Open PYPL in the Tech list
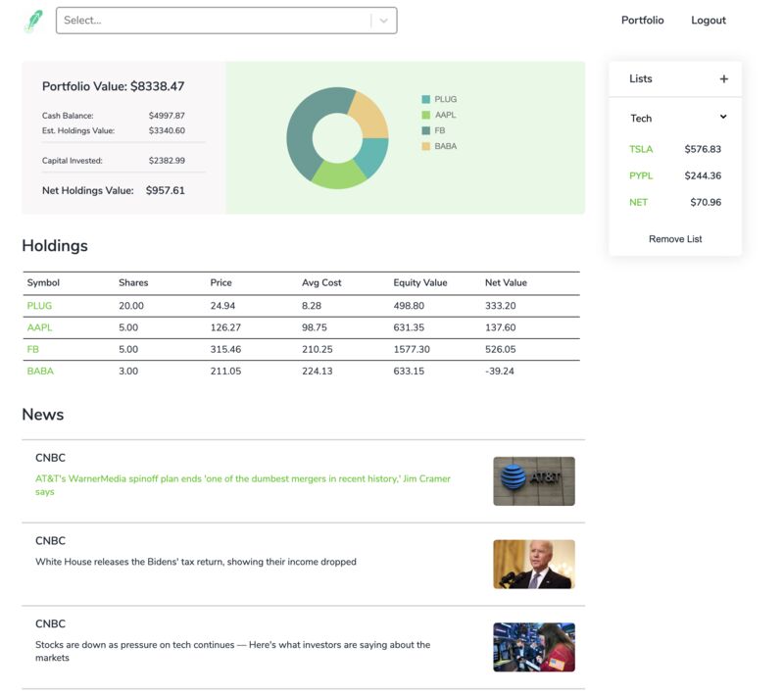This screenshot has height=697, width=784. tap(641, 175)
